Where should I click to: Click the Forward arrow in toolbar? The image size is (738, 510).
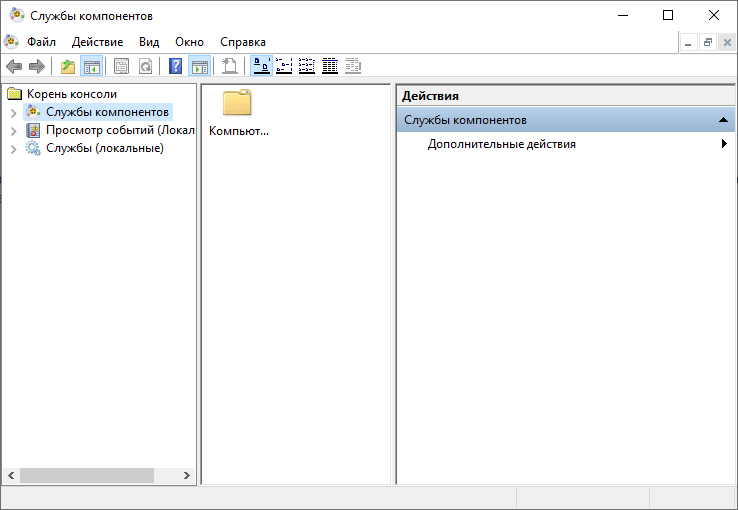[x=37, y=66]
